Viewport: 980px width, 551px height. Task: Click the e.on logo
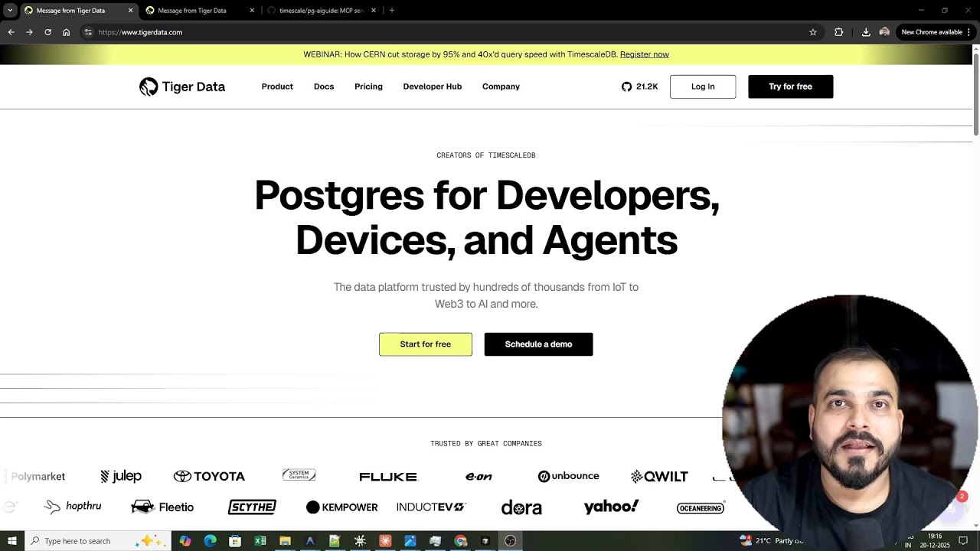[479, 477]
